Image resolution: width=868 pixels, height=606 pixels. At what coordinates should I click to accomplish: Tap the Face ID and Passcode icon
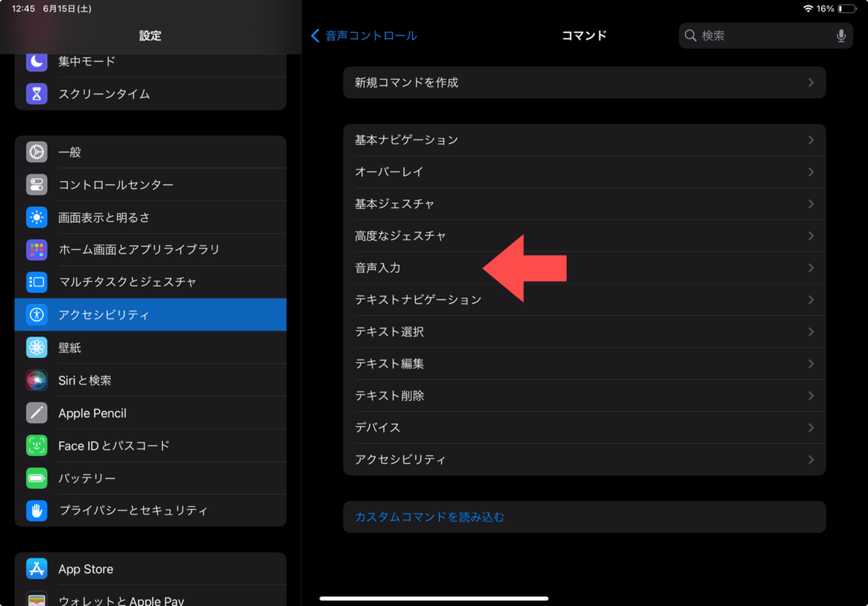pyautogui.click(x=37, y=445)
